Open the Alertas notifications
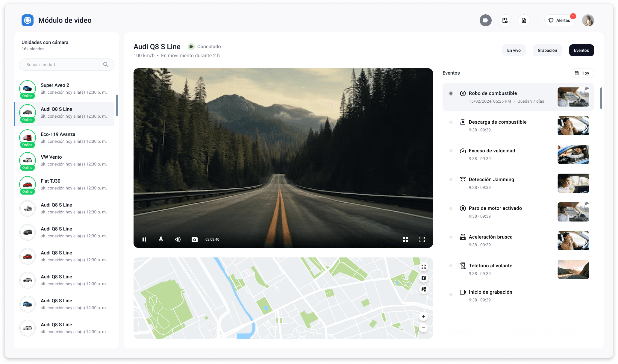Image resolution: width=618 pixels, height=364 pixels. coord(559,20)
